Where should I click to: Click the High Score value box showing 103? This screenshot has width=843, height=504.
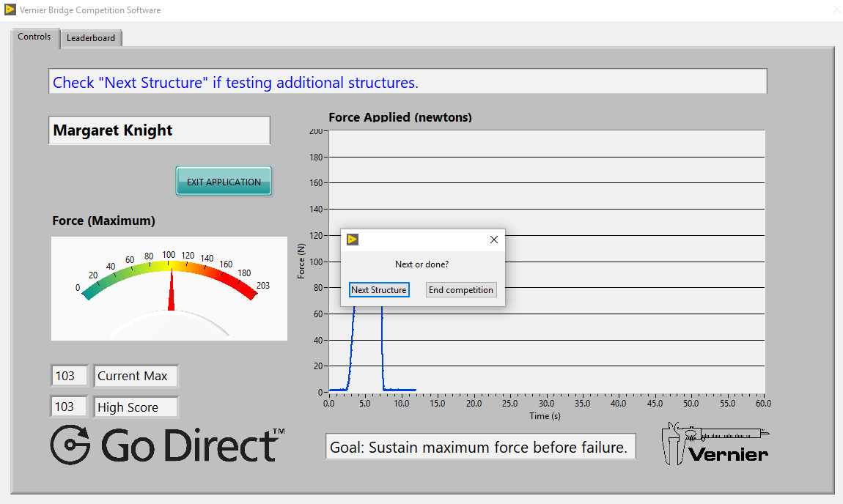click(69, 406)
